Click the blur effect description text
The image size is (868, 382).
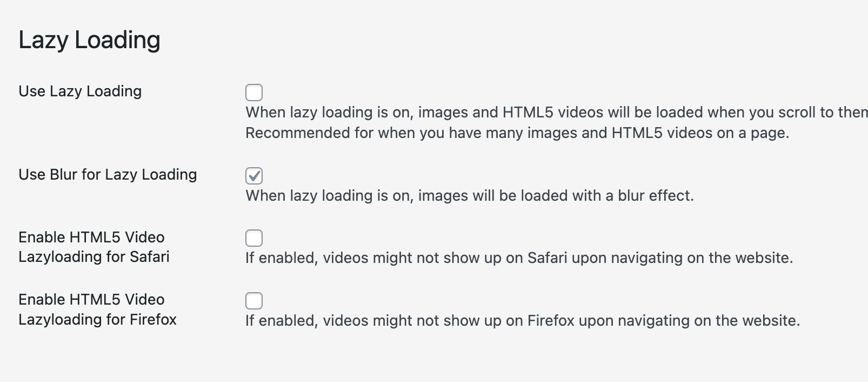pos(470,196)
